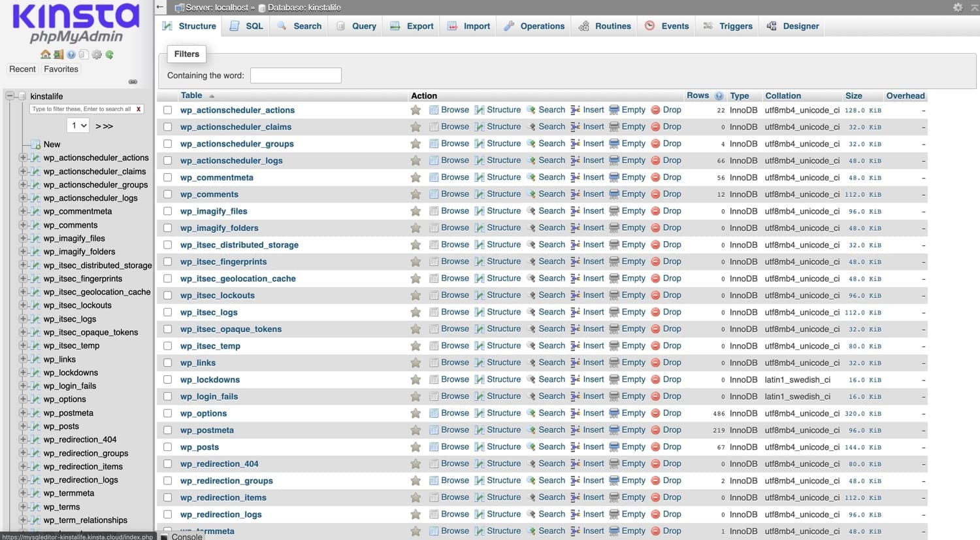Viewport: 980px width, 540px height.
Task: Open the navigation panel settings gear
Action: coord(97,55)
